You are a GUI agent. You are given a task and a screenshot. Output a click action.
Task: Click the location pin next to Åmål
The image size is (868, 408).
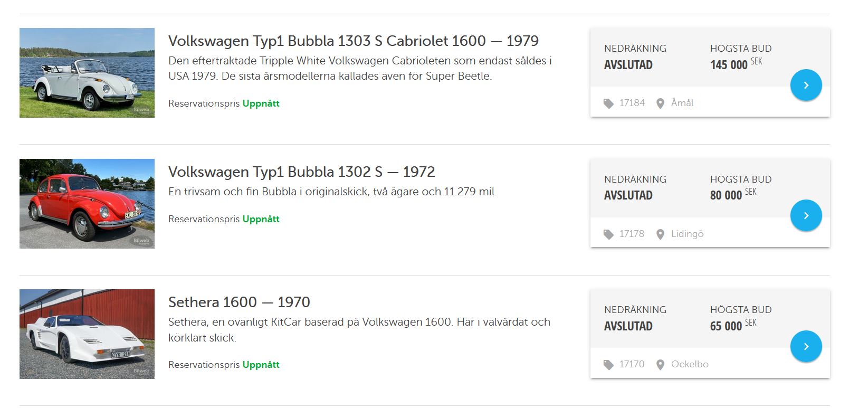point(660,103)
